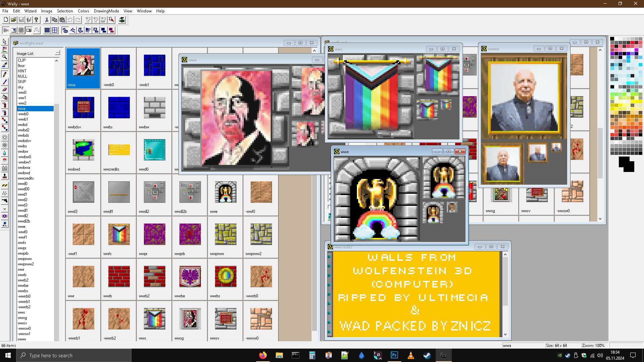Open the Selection menu
The image size is (644, 362).
click(65, 11)
